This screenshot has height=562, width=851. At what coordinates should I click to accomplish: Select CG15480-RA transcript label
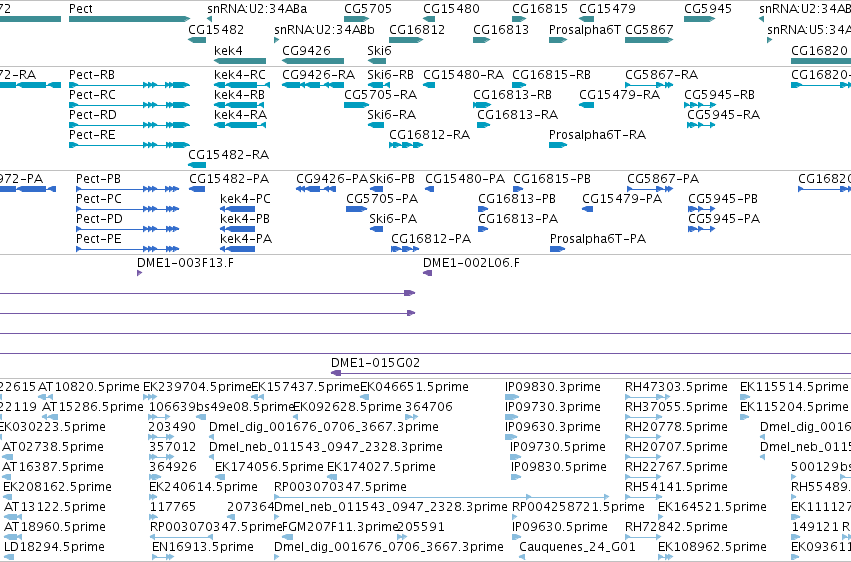pos(463,75)
